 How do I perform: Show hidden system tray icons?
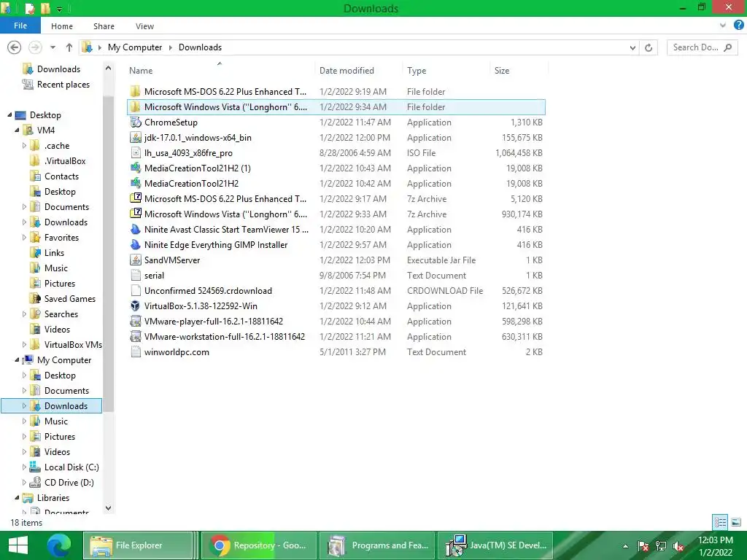(x=625, y=546)
